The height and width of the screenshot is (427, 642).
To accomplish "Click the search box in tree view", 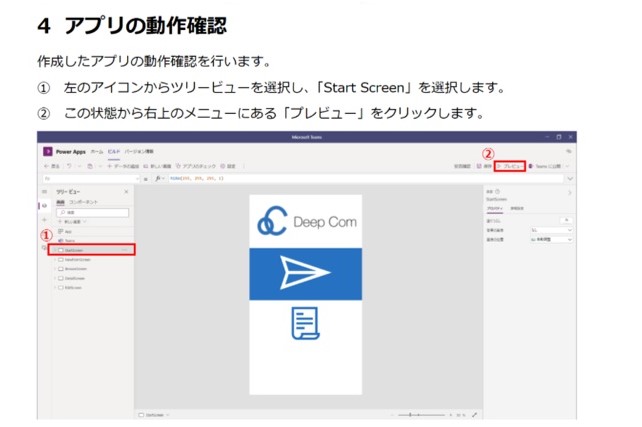I will (92, 212).
